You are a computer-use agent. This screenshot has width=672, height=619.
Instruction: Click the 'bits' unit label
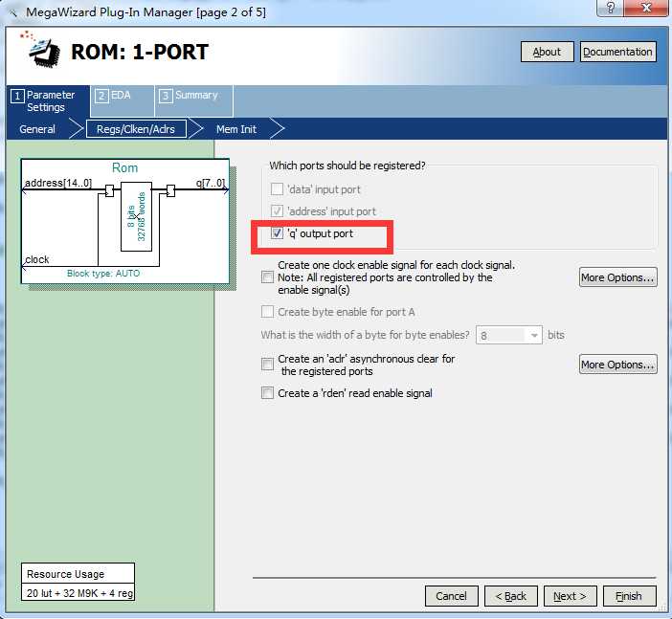556,335
